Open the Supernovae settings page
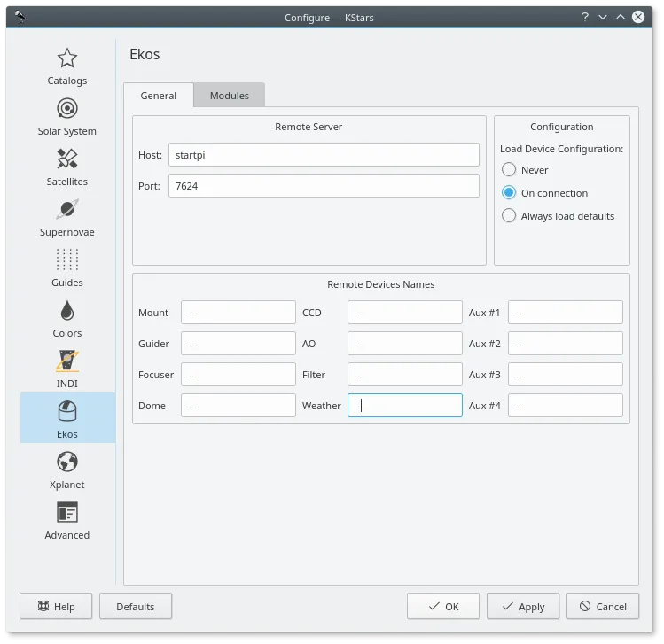The width and height of the screenshot is (664, 644). 66,218
